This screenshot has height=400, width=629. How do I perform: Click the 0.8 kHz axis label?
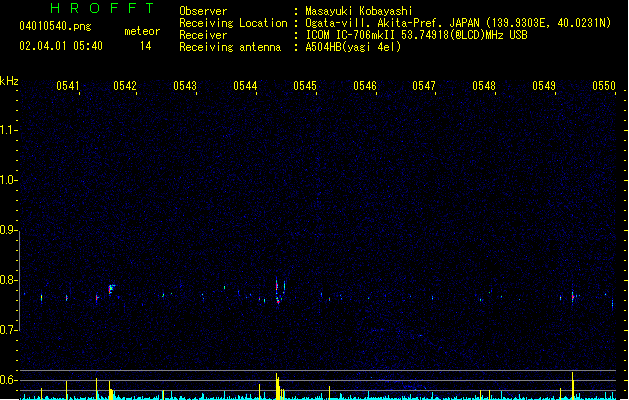point(9,280)
